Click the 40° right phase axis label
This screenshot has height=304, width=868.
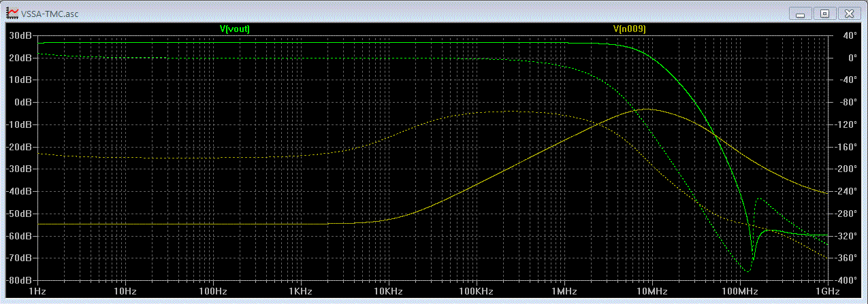click(x=850, y=35)
